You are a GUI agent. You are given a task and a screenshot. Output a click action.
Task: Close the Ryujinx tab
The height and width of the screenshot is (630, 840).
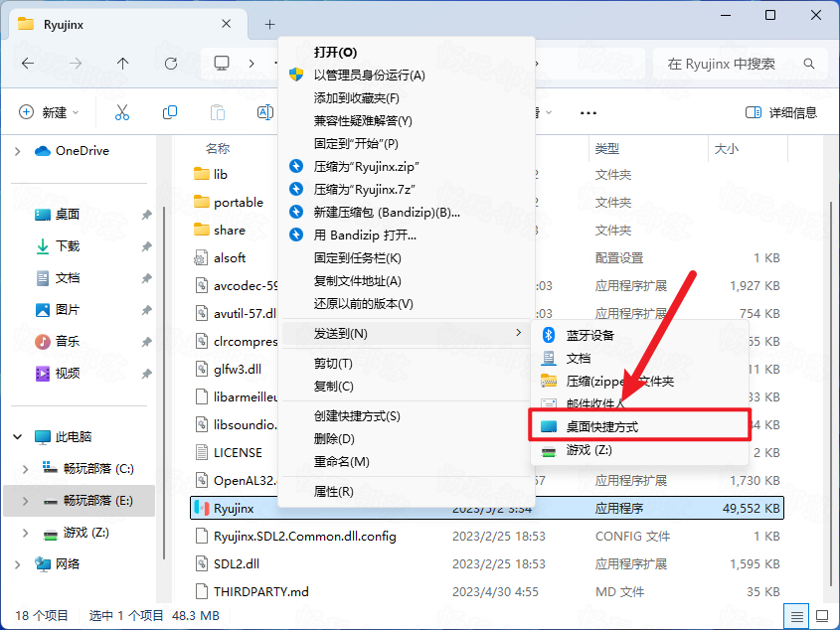(226, 24)
